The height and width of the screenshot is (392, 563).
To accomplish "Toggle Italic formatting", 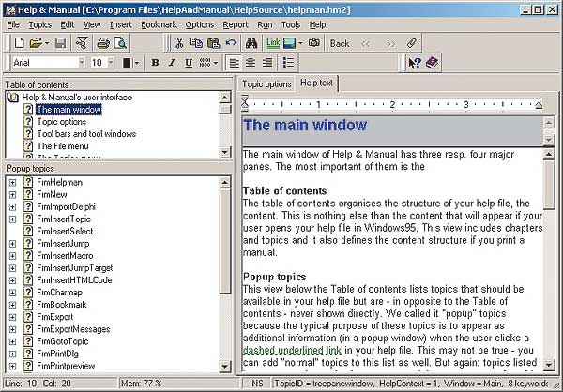I will click(x=172, y=63).
